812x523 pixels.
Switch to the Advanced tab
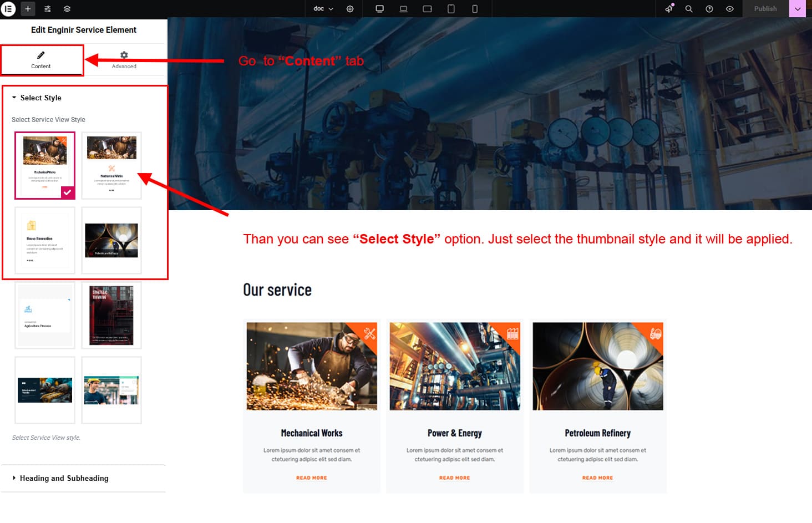(124, 60)
